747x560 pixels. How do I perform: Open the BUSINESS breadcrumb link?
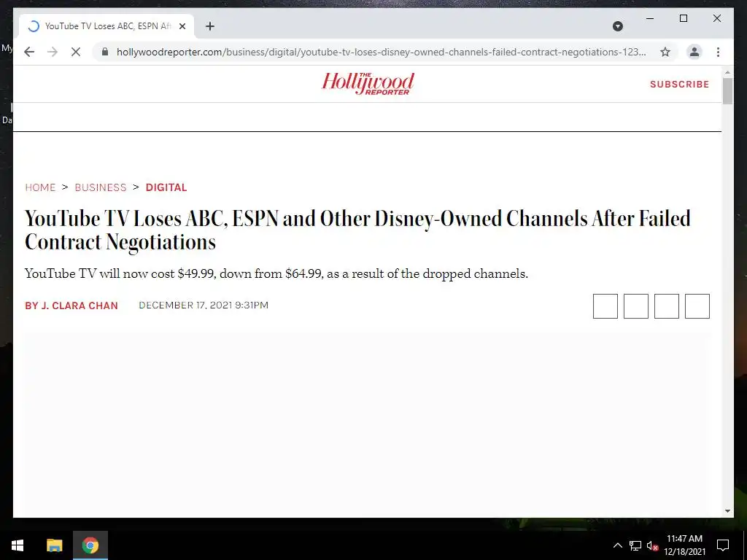click(101, 187)
